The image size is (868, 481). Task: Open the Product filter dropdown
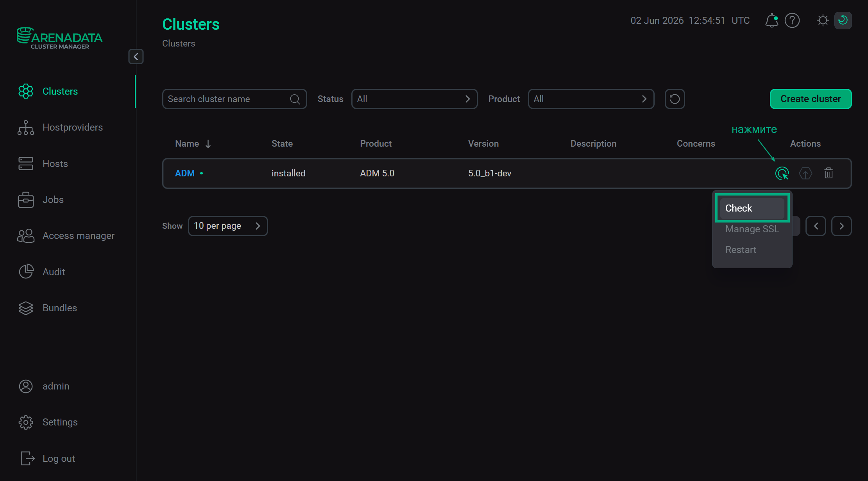(591, 99)
